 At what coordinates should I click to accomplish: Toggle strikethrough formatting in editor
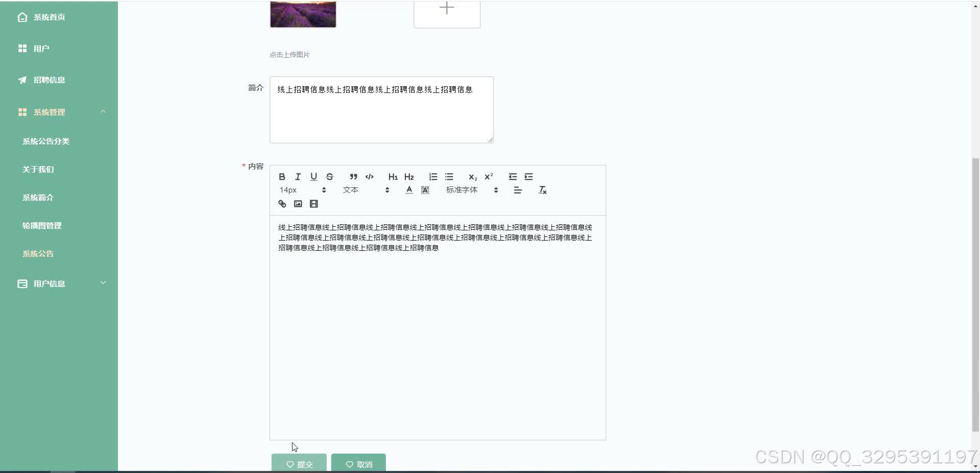(330, 177)
